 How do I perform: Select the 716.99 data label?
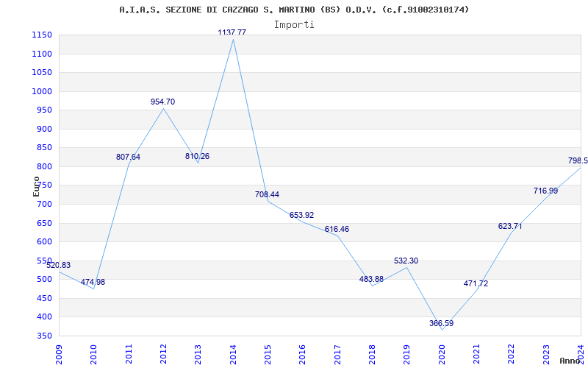point(545,191)
